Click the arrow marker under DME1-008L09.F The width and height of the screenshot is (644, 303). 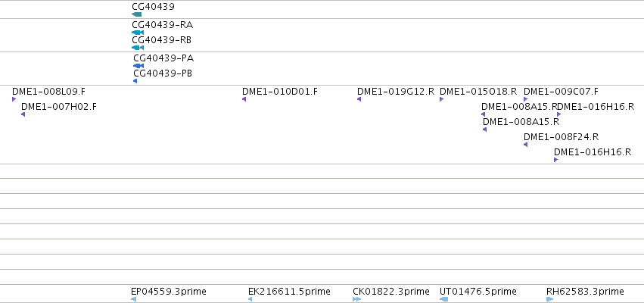pos(14,99)
